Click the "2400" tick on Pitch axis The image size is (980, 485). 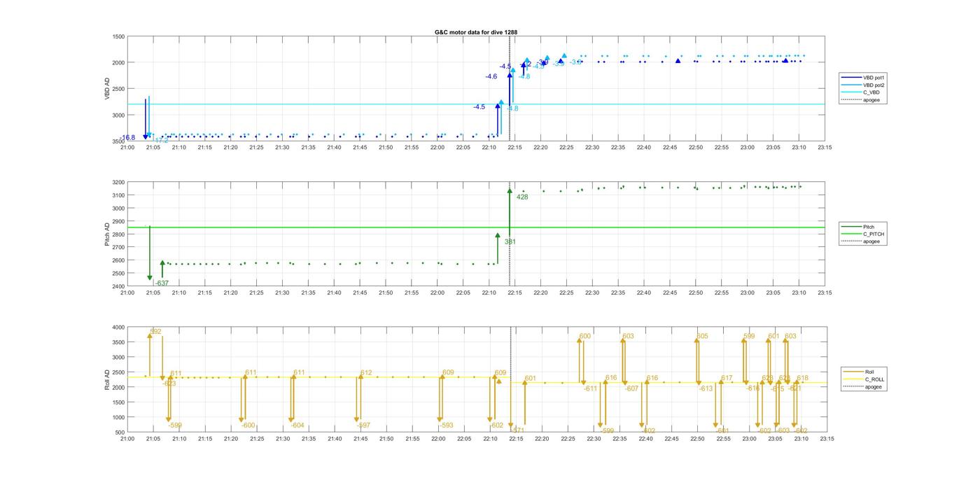[118, 286]
